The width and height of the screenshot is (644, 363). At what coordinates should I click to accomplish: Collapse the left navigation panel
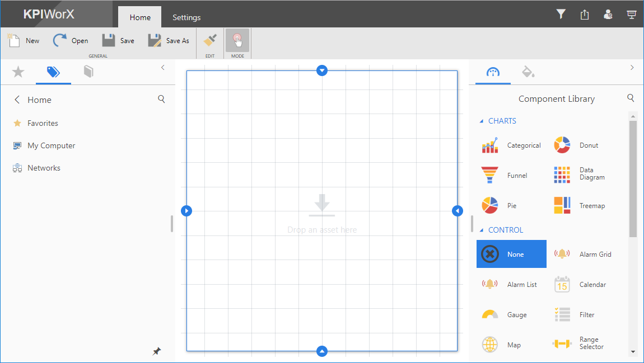[x=163, y=68]
